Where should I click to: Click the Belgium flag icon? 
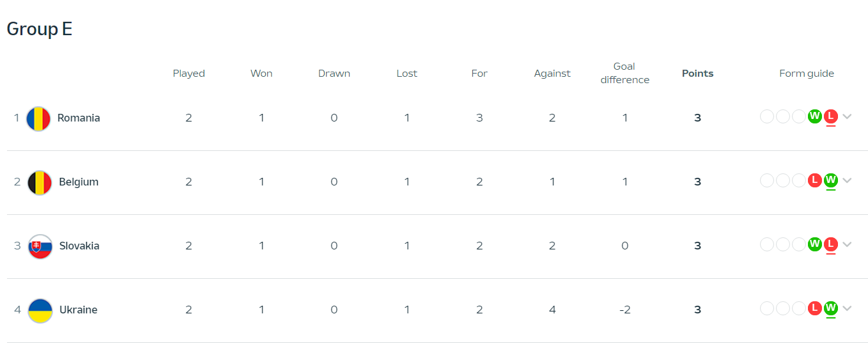40,183
